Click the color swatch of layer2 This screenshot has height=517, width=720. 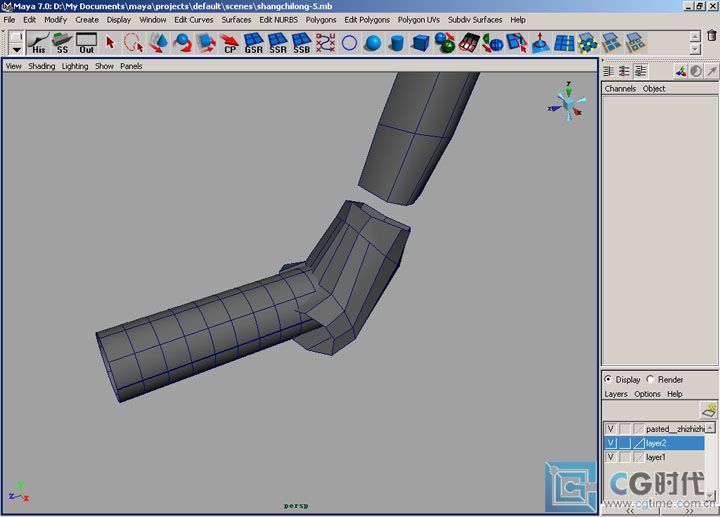[639, 443]
